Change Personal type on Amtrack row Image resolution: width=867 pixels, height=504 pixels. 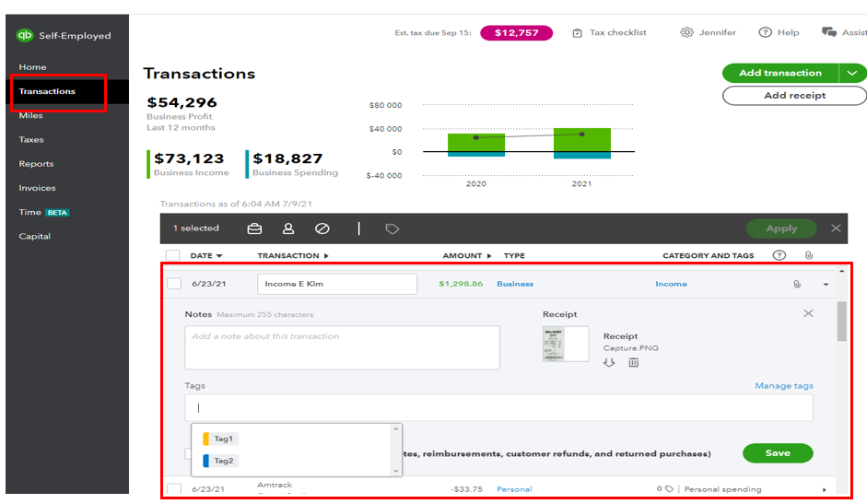click(x=514, y=489)
